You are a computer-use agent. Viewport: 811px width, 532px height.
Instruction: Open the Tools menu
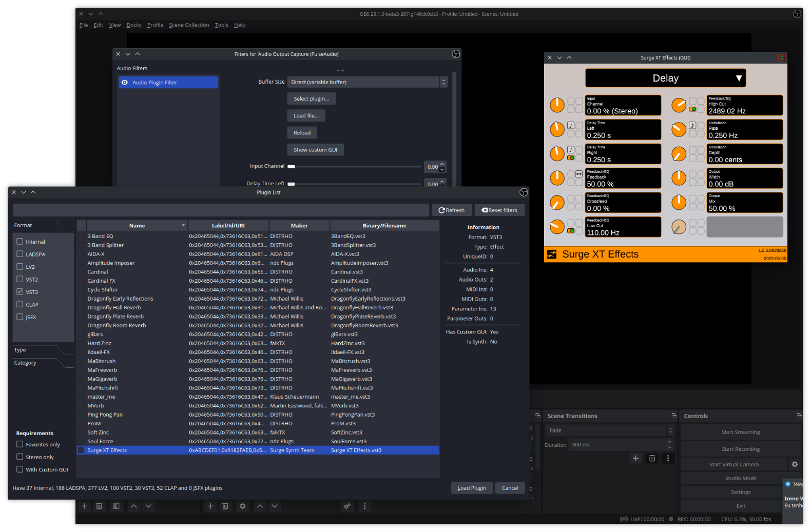click(222, 25)
